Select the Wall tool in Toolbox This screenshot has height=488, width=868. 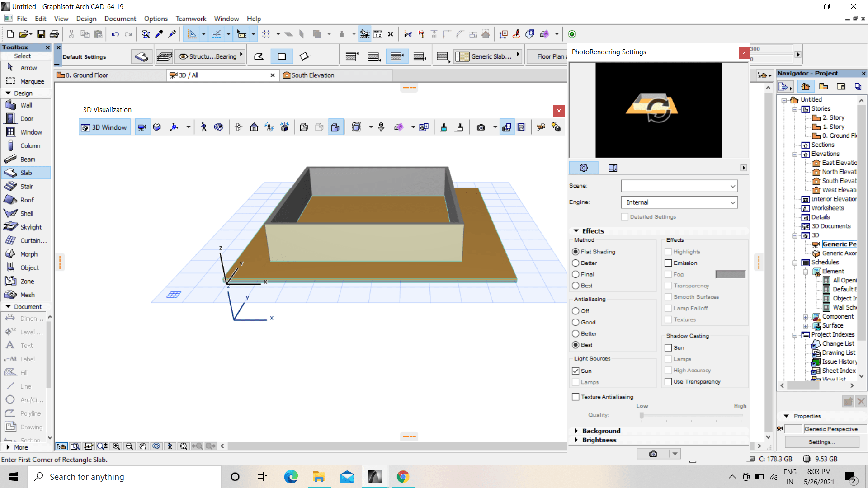point(26,105)
